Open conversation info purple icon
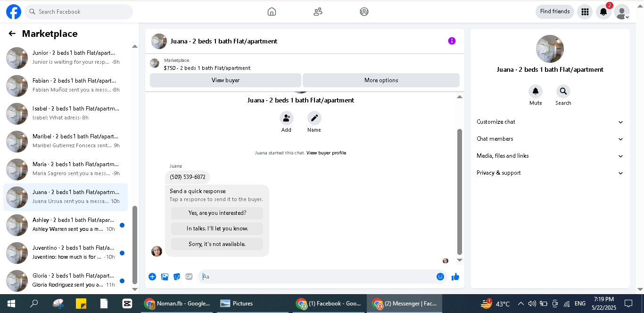The image size is (644, 313). point(452,41)
